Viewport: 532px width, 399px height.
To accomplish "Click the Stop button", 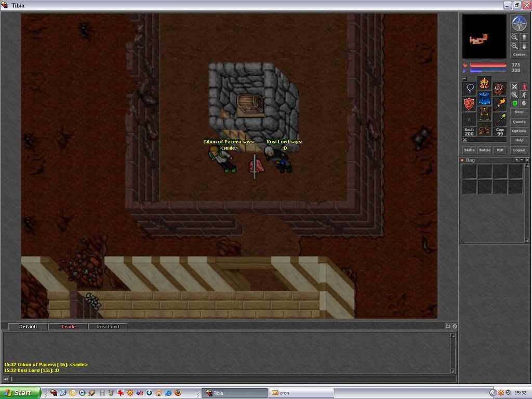I will tap(519, 112).
